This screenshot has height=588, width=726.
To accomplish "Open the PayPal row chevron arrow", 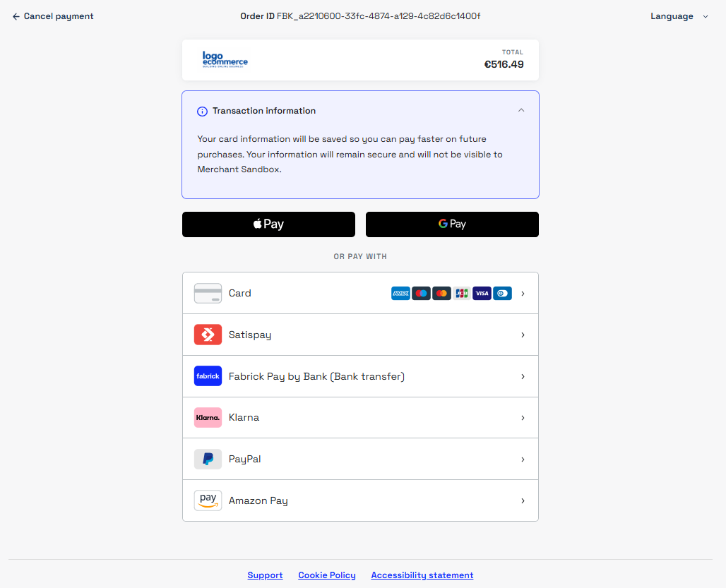I will click(x=523, y=459).
